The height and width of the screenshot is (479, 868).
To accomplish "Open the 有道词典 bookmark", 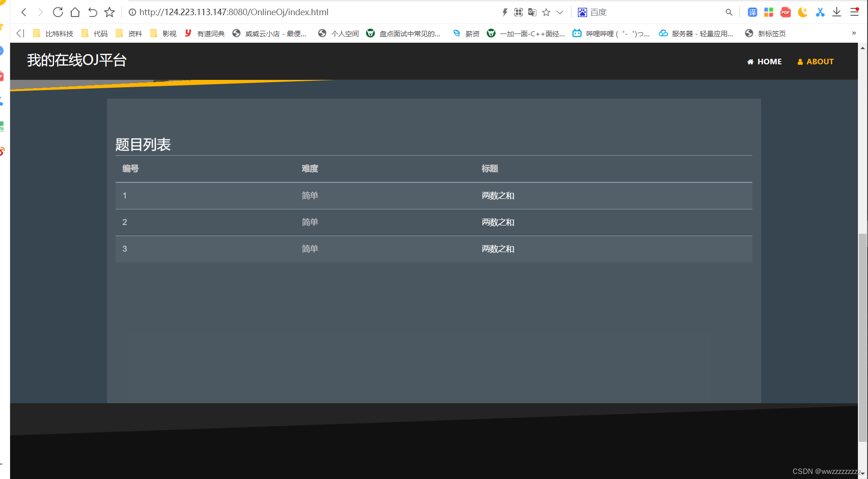I will [x=205, y=34].
